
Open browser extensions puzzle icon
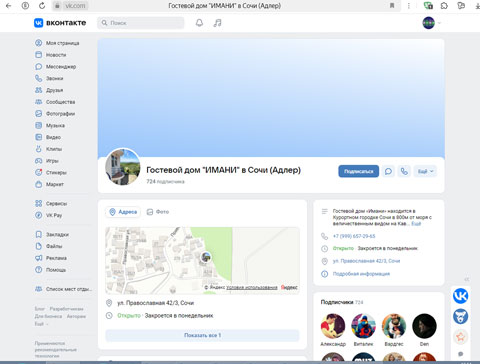444,6
